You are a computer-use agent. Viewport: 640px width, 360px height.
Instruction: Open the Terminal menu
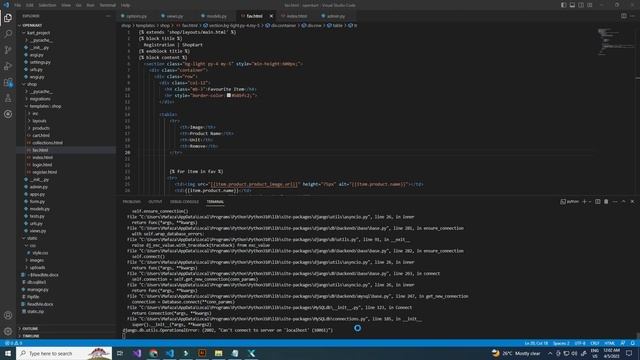(108, 5)
